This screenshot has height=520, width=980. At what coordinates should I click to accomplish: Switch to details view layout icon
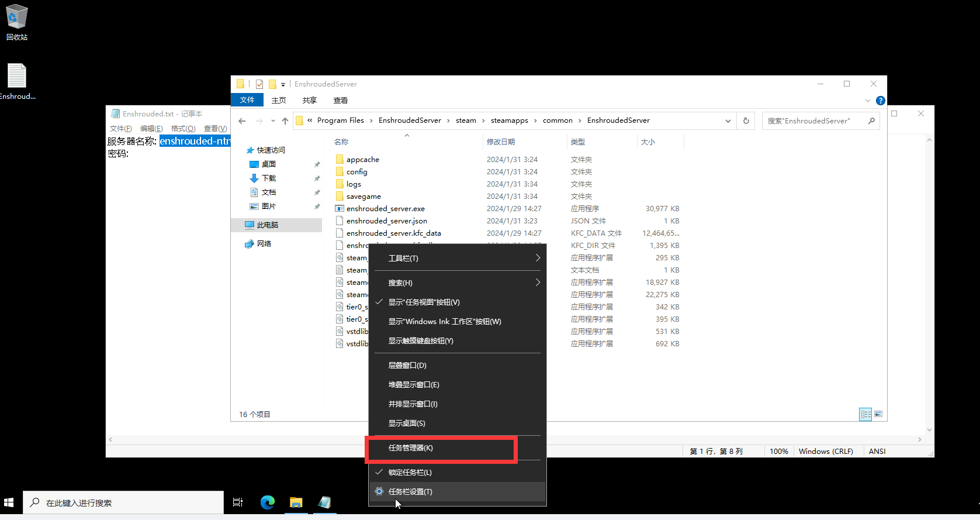(x=865, y=414)
